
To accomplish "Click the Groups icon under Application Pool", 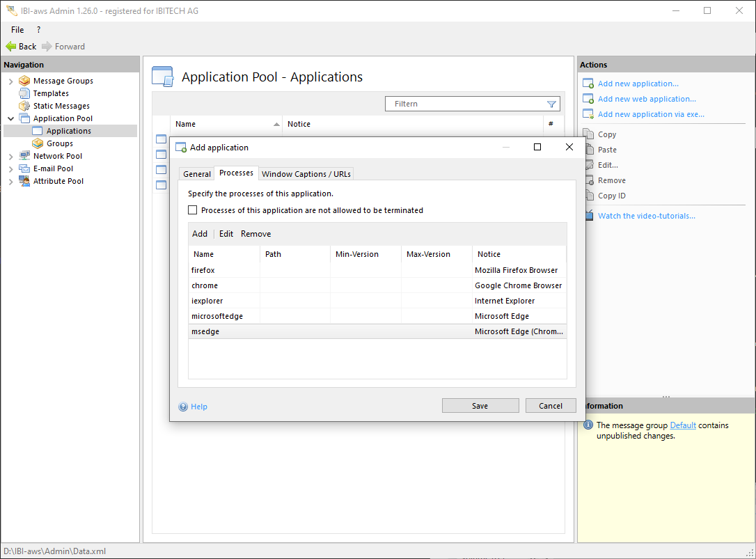I will pyautogui.click(x=38, y=143).
